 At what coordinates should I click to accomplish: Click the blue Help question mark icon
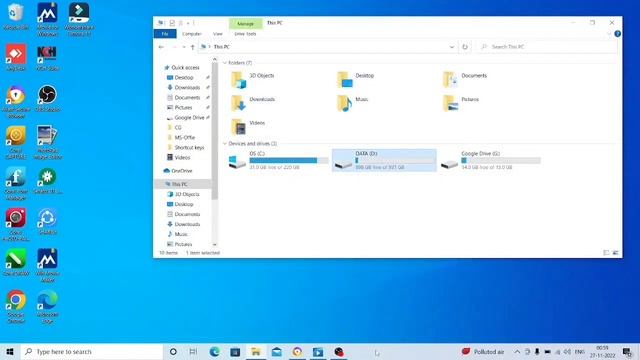[x=617, y=34]
